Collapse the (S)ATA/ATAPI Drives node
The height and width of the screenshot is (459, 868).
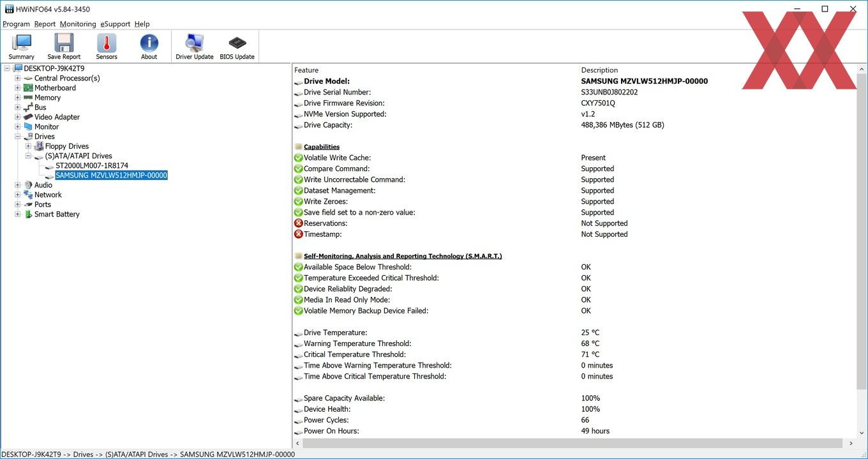pyautogui.click(x=28, y=156)
